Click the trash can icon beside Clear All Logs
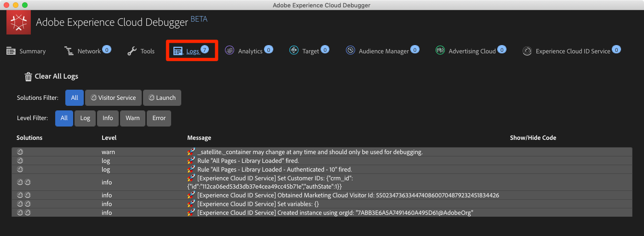 29,77
